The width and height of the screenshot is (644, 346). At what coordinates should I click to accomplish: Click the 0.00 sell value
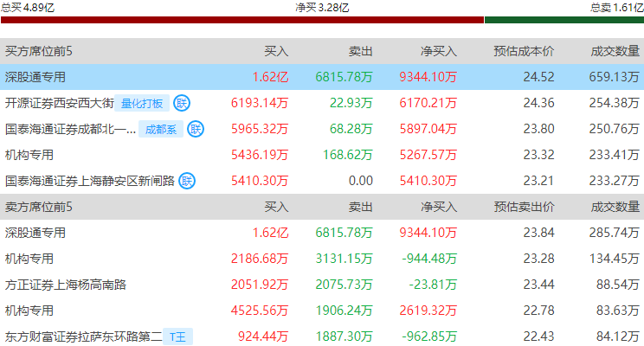(361, 181)
